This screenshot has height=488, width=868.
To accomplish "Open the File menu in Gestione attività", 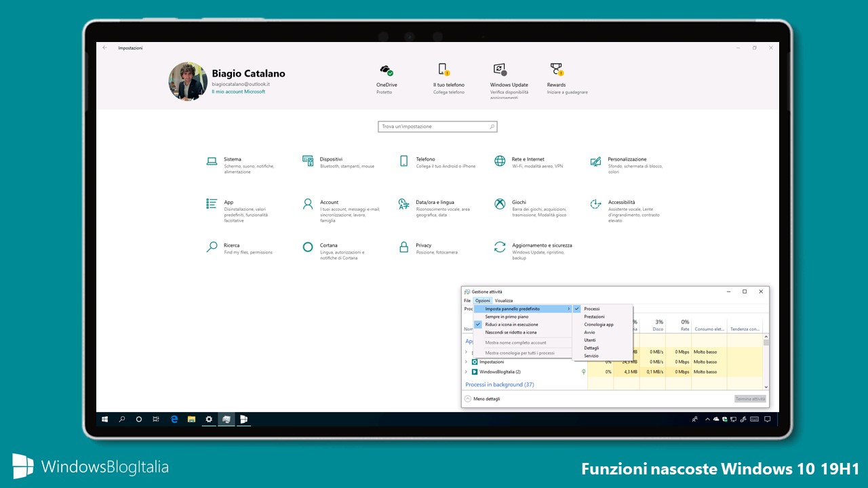I will [x=467, y=300].
